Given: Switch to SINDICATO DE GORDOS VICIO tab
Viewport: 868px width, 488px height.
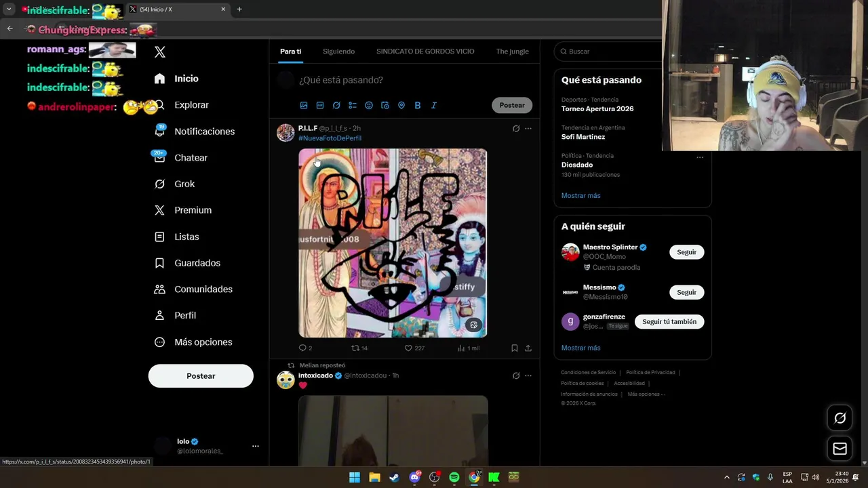Looking at the screenshot, I should click(x=425, y=52).
